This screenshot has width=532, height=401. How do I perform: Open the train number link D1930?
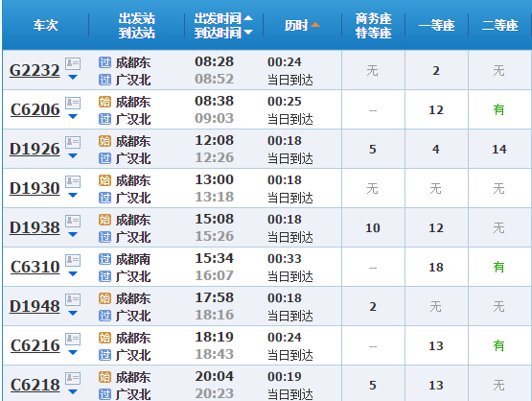[35, 188]
